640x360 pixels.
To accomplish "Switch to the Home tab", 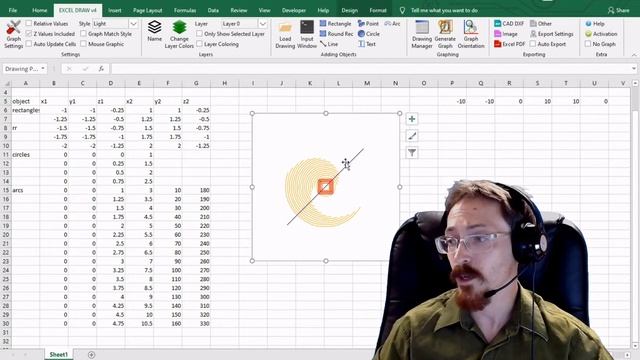I will 40,10.
